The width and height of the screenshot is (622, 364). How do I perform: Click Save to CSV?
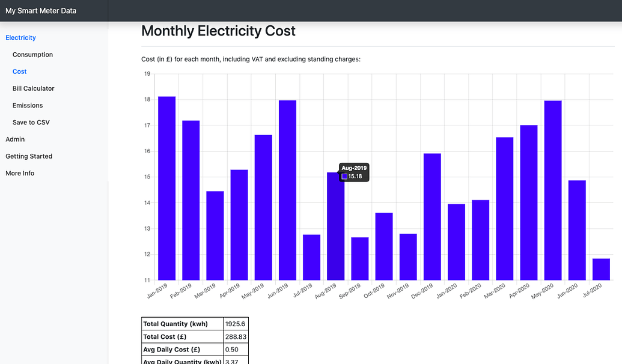(x=31, y=122)
